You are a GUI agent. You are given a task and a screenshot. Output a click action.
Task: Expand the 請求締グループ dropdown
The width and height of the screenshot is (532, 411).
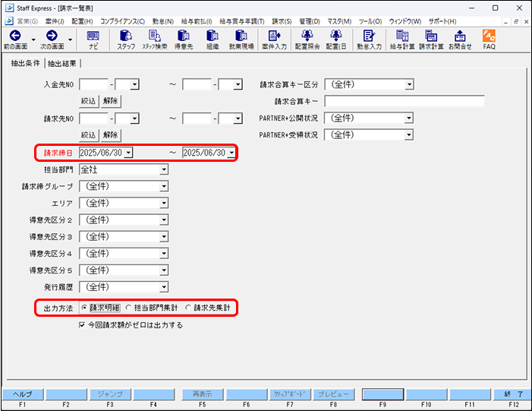click(x=164, y=186)
